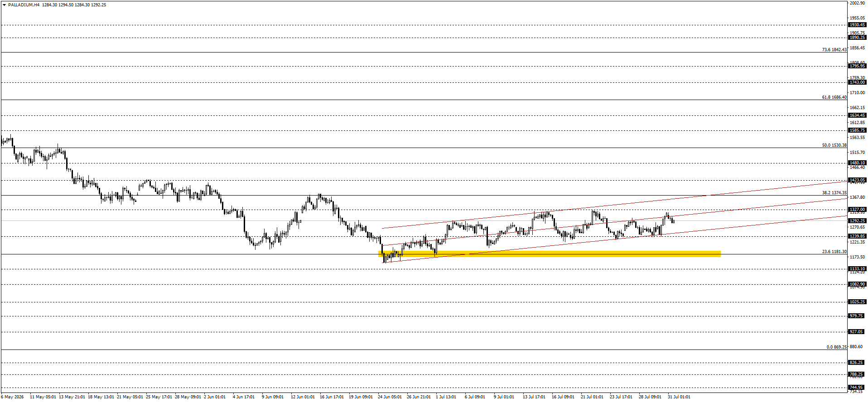Select the yellow support zone rectangle
The height and width of the screenshot is (402, 868).
pyautogui.click(x=549, y=254)
